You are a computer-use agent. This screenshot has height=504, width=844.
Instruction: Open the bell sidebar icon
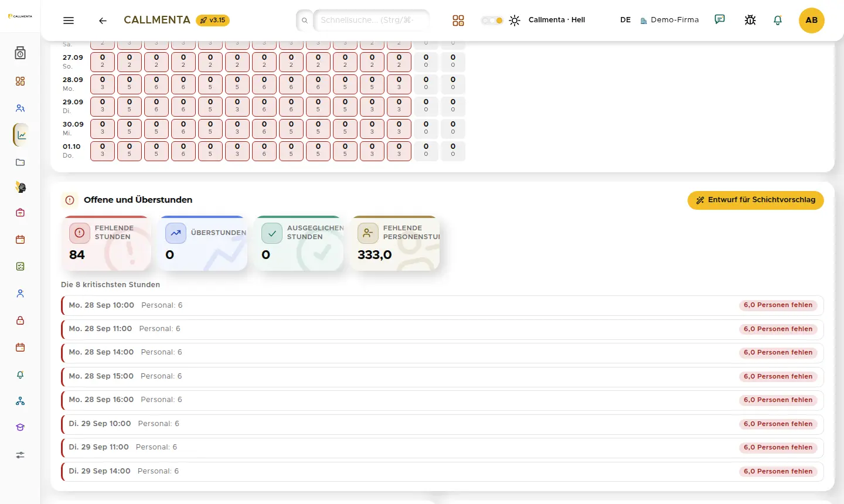(x=21, y=374)
